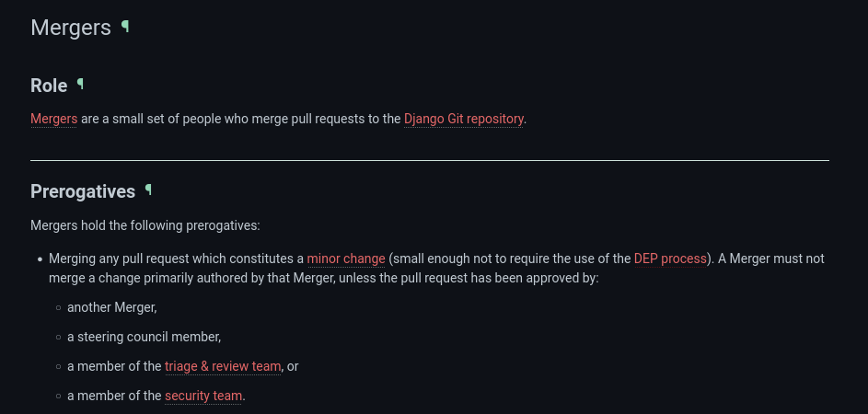The height and width of the screenshot is (414, 868).
Task: Click the horizontal divider above Prerogatives
Action: (430, 160)
